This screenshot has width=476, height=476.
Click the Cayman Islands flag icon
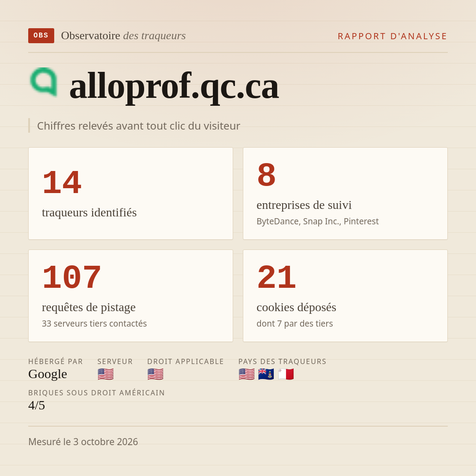coord(266,374)
